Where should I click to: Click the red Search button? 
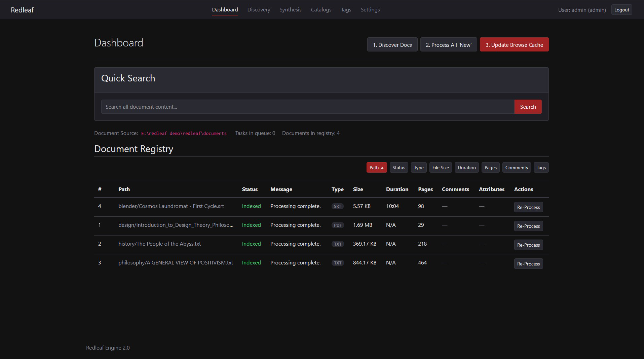[x=528, y=107]
